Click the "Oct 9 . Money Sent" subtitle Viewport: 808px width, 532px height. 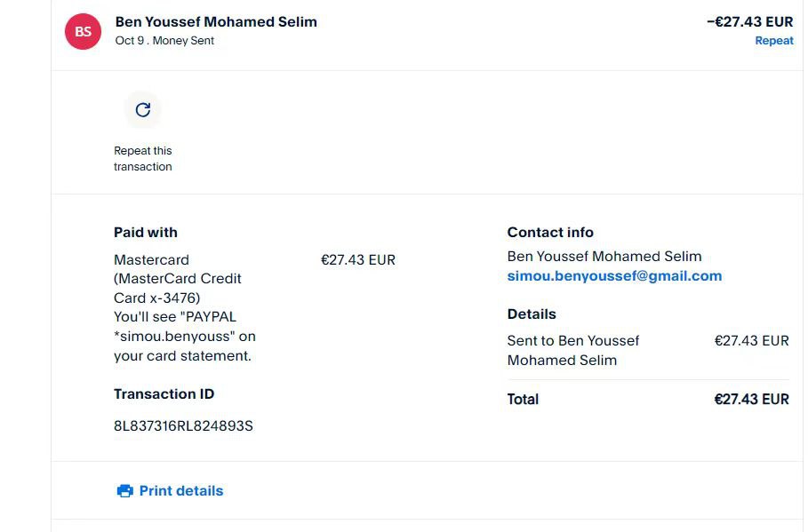(x=164, y=41)
